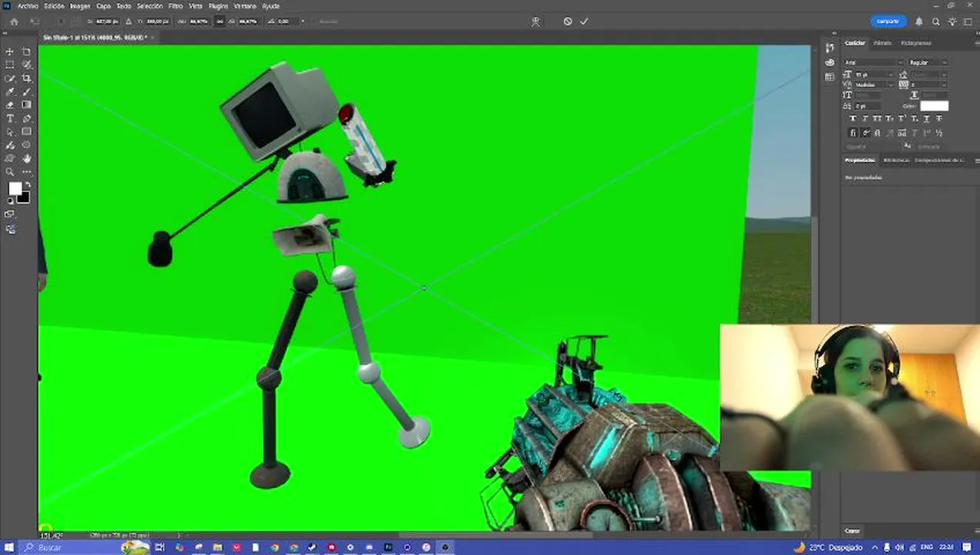Open the Edit Toolbar three-dots menu

coord(27,172)
